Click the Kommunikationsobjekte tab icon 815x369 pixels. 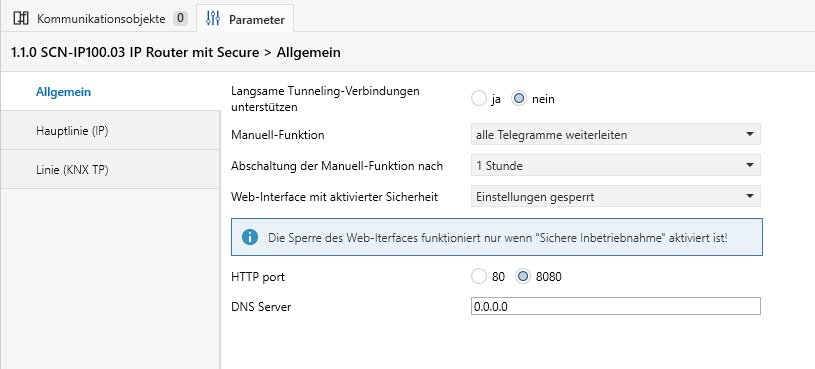pyautogui.click(x=20, y=19)
